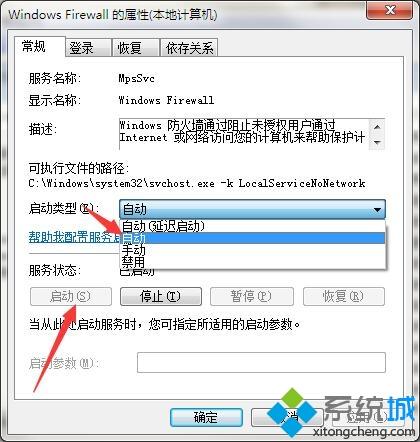Click the 恢复(R) service button
Screen dimensions: 420x442
pos(344,296)
